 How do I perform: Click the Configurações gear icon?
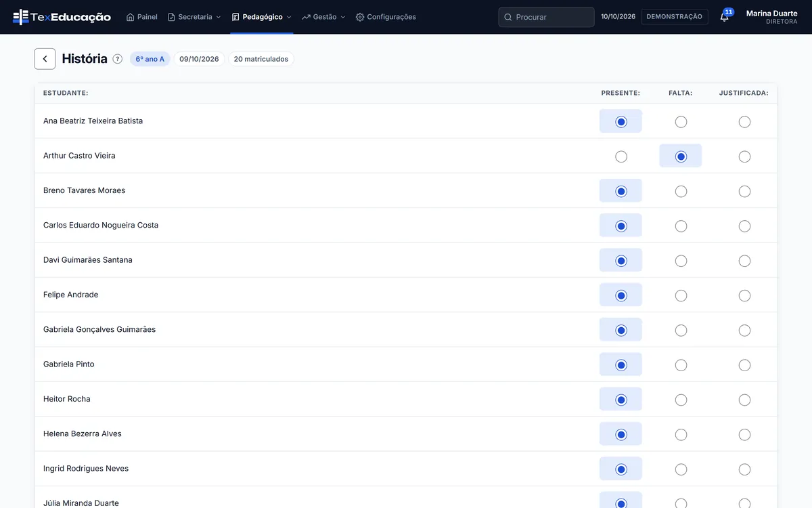360,17
